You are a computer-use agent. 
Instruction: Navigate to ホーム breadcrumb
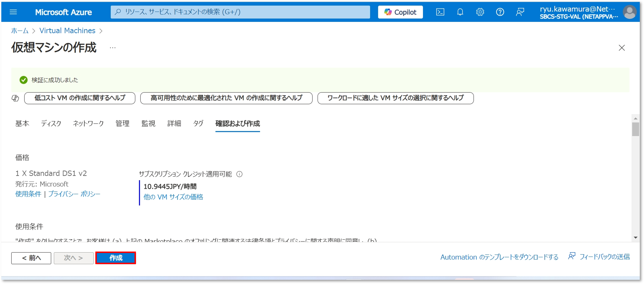[x=19, y=30]
